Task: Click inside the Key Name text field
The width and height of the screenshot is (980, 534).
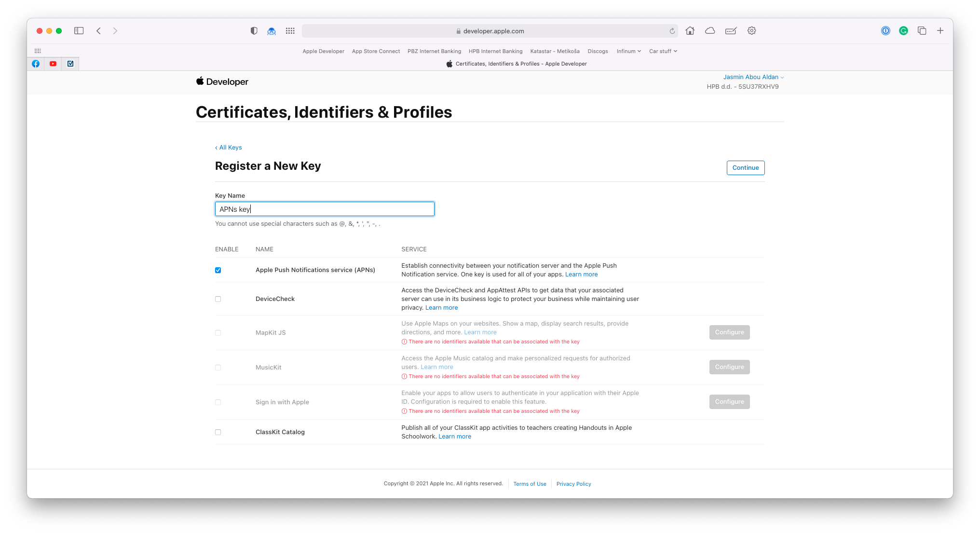Action: coord(324,208)
